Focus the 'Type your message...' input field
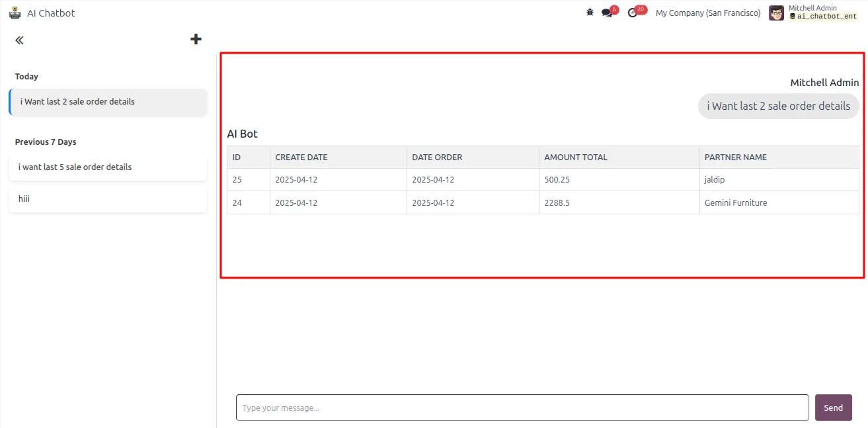 (x=522, y=407)
